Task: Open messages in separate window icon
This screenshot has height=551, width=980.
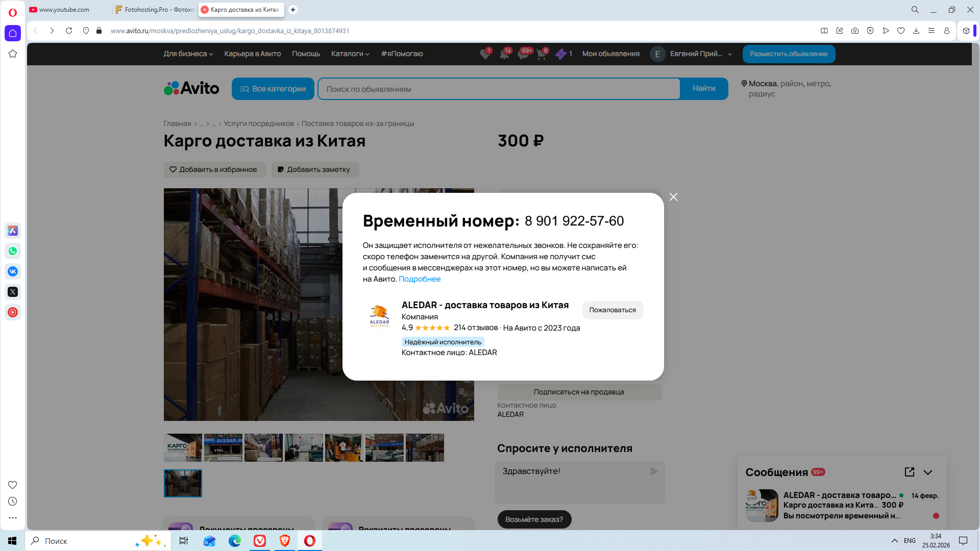Action: click(909, 472)
